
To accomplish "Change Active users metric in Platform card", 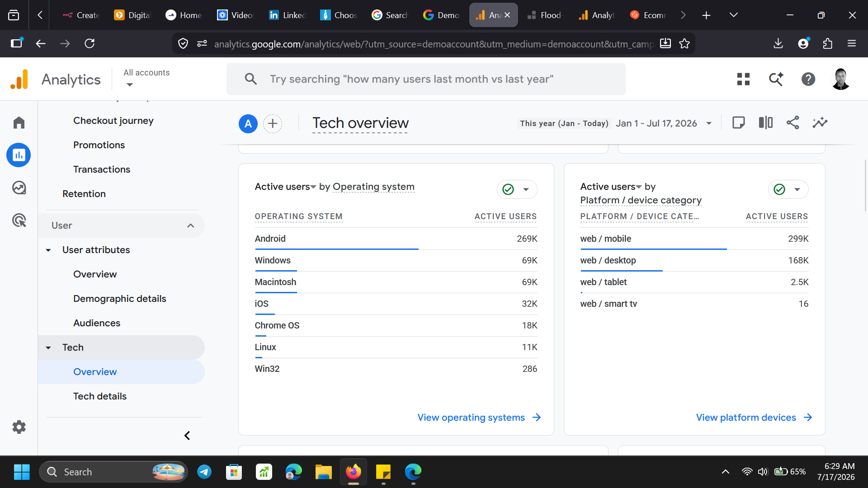I will [x=611, y=187].
